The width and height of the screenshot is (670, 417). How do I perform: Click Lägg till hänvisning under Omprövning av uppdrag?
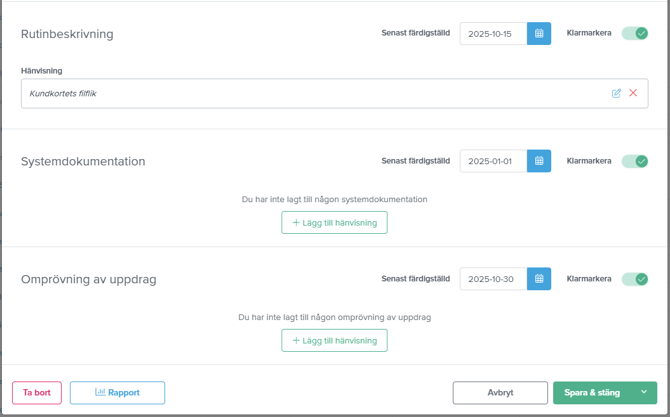tap(334, 340)
